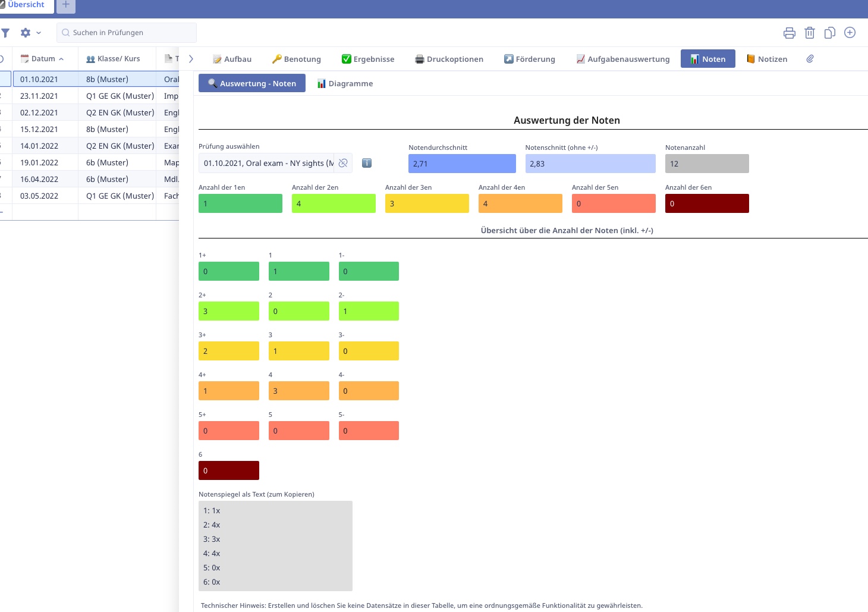Click the 1+ count field
Viewport: 868px width, 612px height.
(x=229, y=271)
